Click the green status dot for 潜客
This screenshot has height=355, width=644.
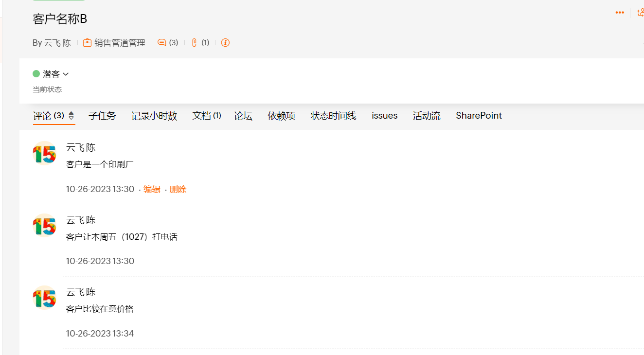tap(36, 74)
